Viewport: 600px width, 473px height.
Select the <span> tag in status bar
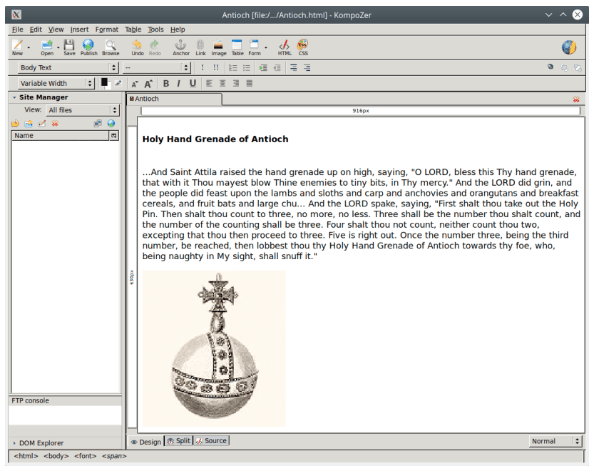click(114, 456)
